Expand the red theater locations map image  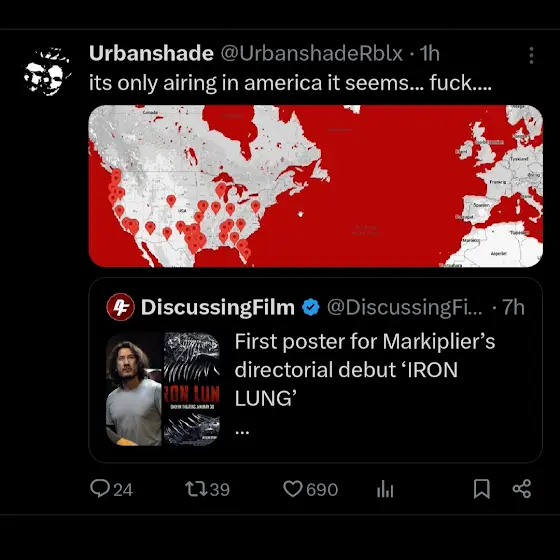[x=316, y=186]
